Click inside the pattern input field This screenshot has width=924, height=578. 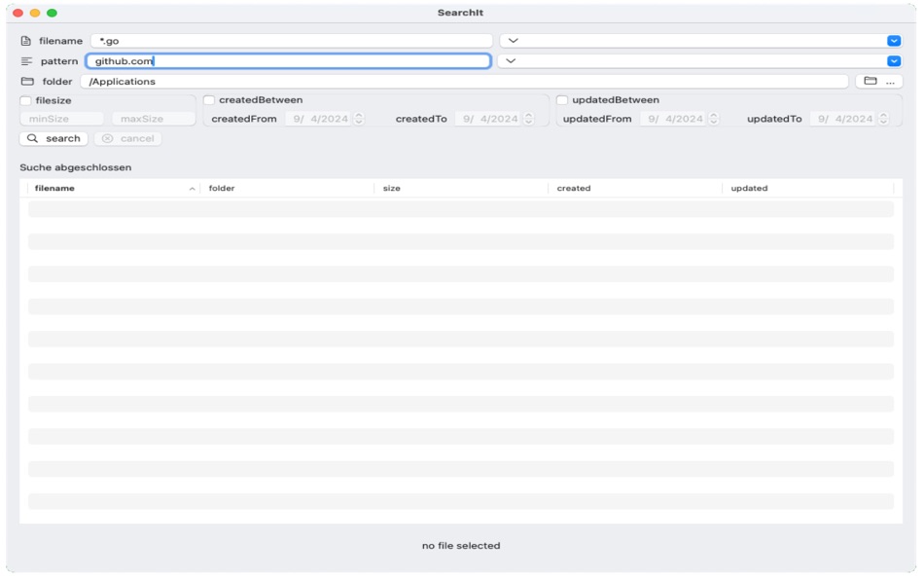tap(292, 60)
